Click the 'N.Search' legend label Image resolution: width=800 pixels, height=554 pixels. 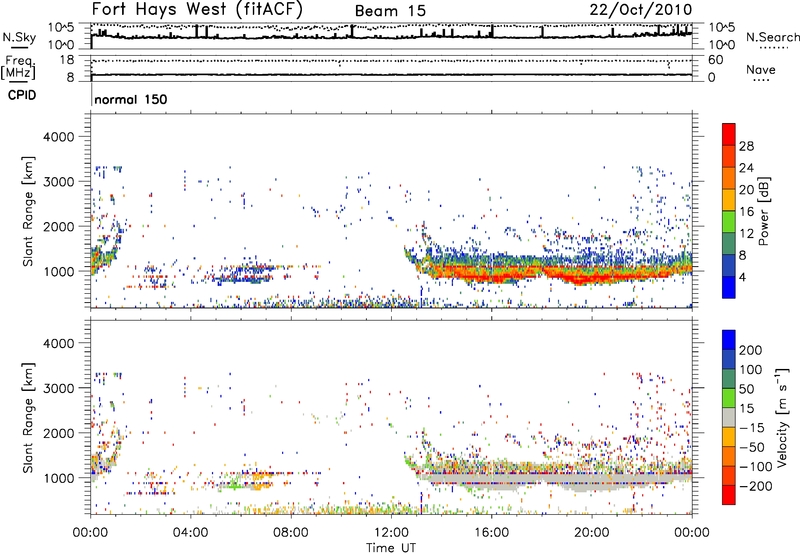(772, 37)
